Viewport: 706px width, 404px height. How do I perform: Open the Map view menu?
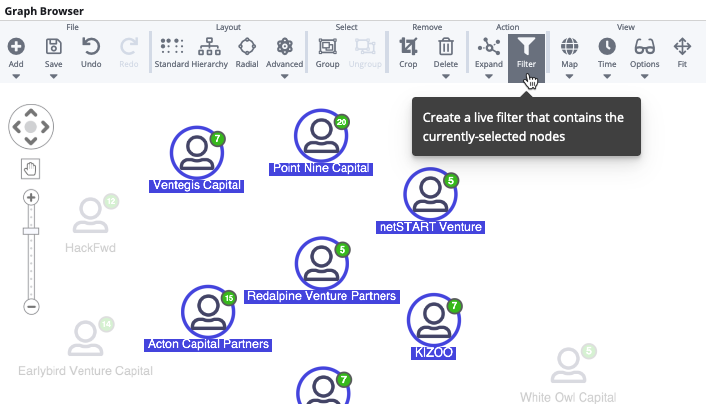coord(569,76)
